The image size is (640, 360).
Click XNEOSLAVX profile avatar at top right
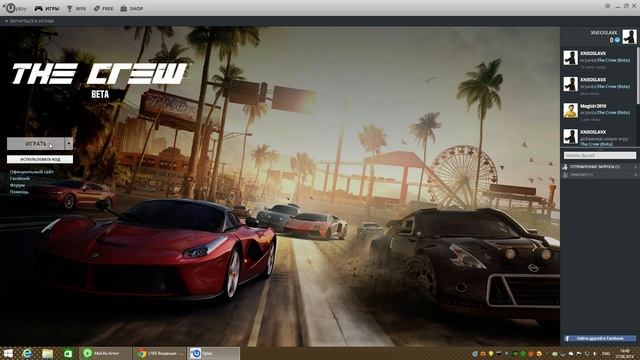(x=629, y=36)
